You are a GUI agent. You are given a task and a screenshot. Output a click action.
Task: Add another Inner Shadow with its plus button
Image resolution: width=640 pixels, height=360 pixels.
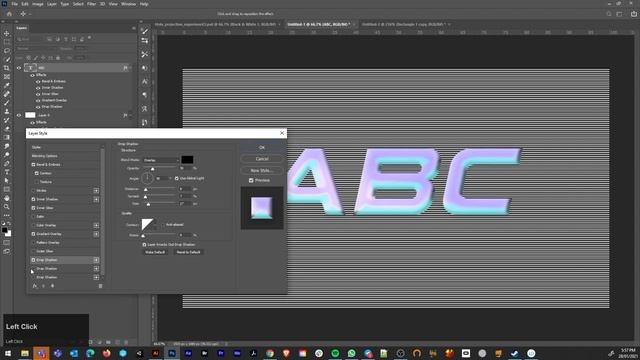pyautogui.click(x=96, y=199)
